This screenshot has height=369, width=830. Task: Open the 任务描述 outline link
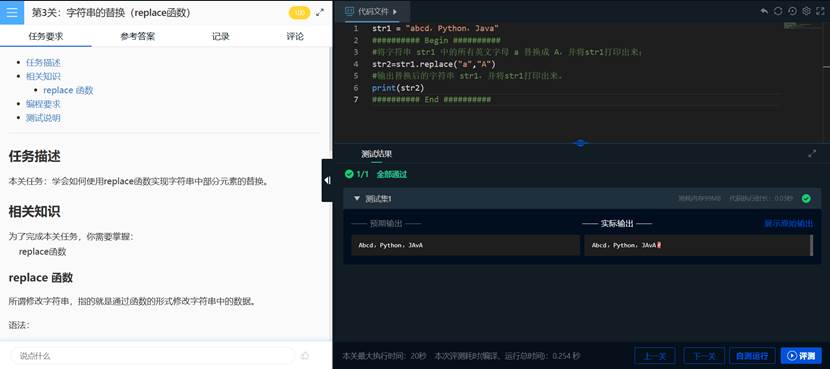[43, 62]
